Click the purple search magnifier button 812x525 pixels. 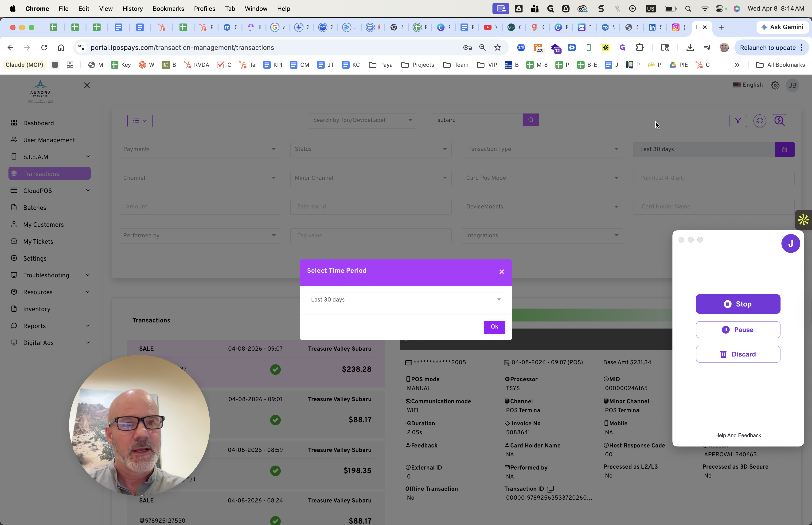tap(531, 120)
